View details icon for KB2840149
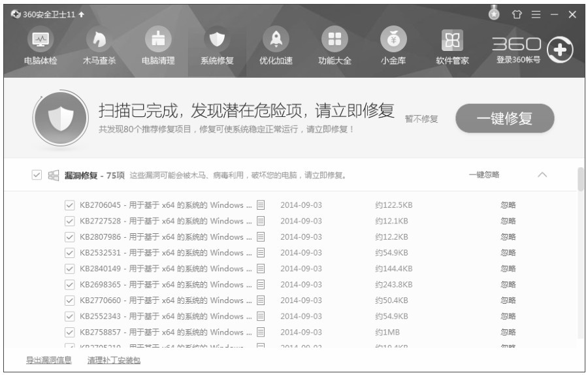 pos(261,269)
